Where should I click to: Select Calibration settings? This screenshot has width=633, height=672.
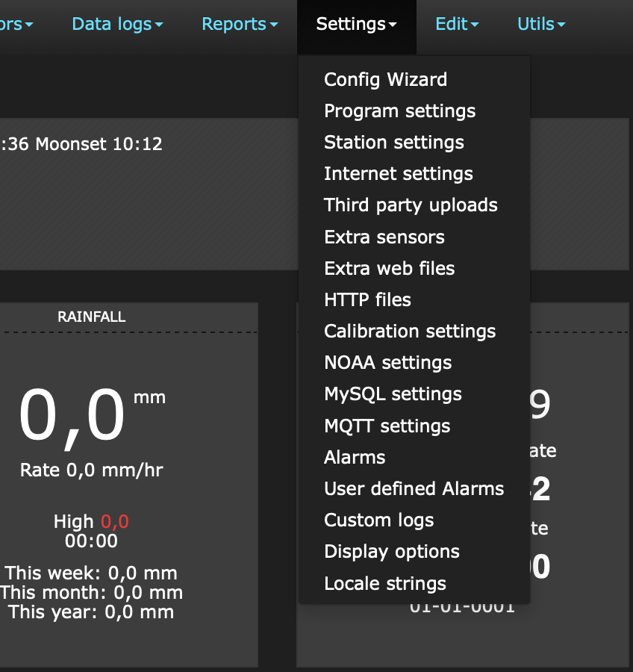(410, 331)
